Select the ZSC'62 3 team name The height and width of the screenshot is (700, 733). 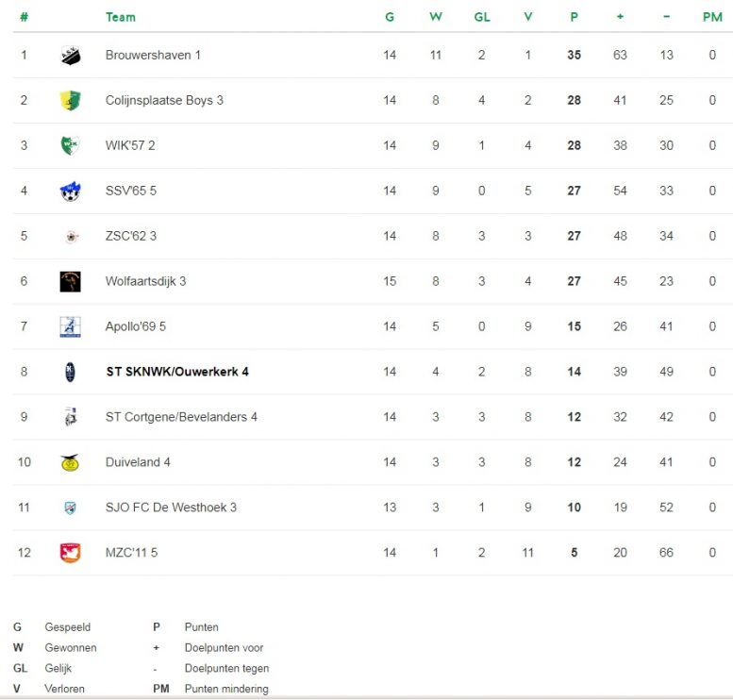[x=131, y=236]
